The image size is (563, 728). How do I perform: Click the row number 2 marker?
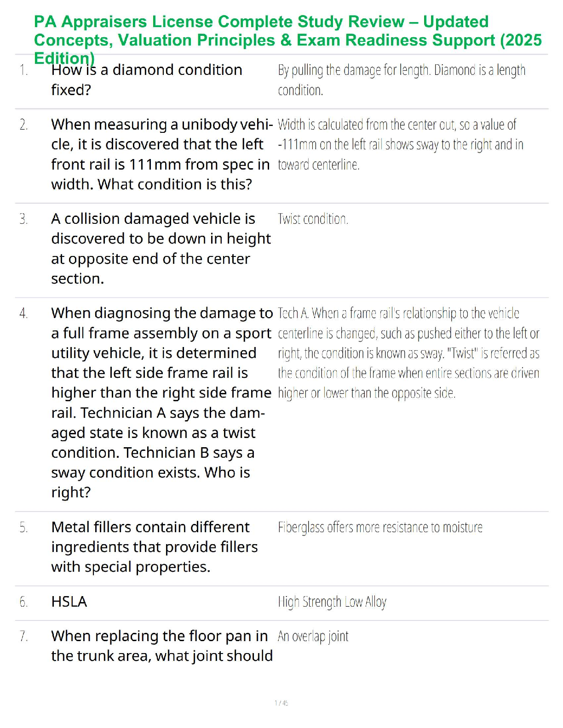23,125
